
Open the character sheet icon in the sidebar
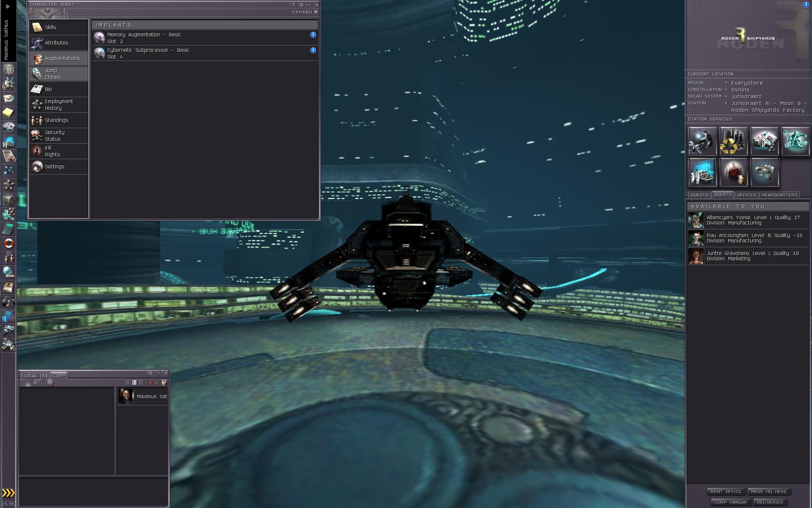(8, 70)
